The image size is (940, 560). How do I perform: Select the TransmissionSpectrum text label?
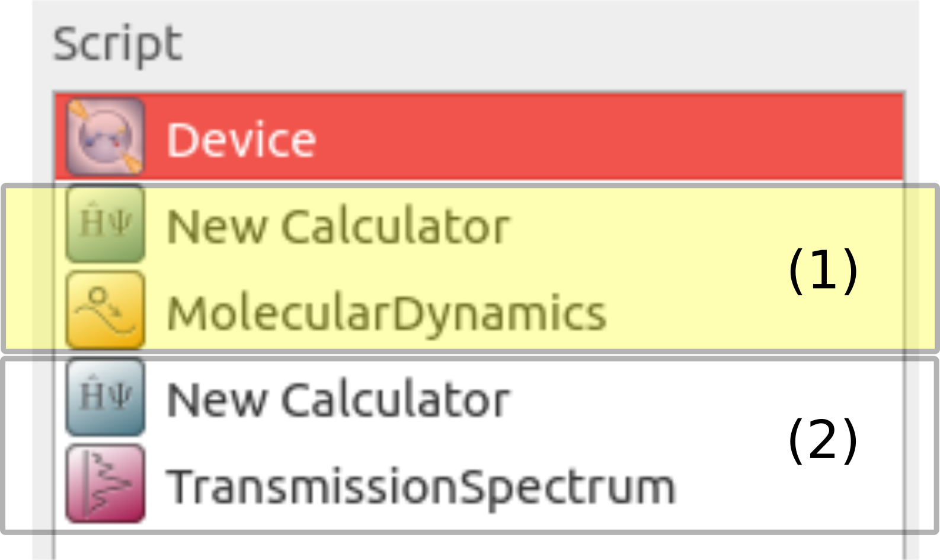(x=421, y=487)
